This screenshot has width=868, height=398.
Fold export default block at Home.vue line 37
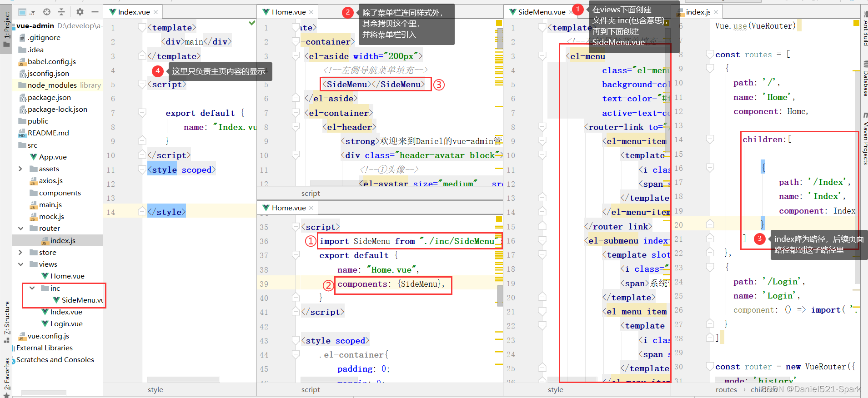click(x=296, y=255)
